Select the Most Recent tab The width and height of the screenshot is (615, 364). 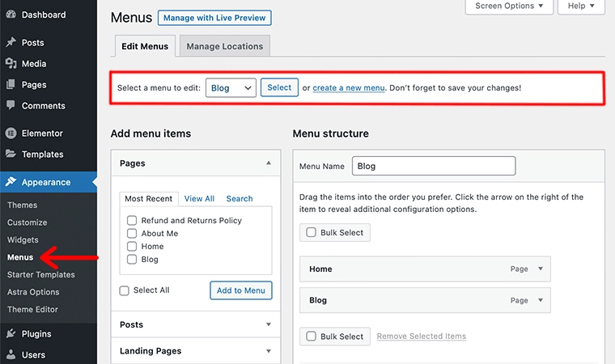149,198
